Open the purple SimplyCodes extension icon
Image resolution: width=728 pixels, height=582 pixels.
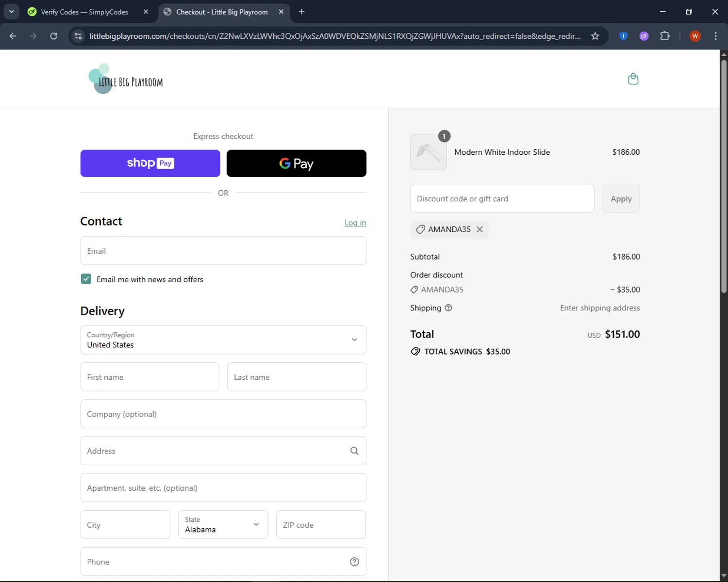[x=644, y=36]
